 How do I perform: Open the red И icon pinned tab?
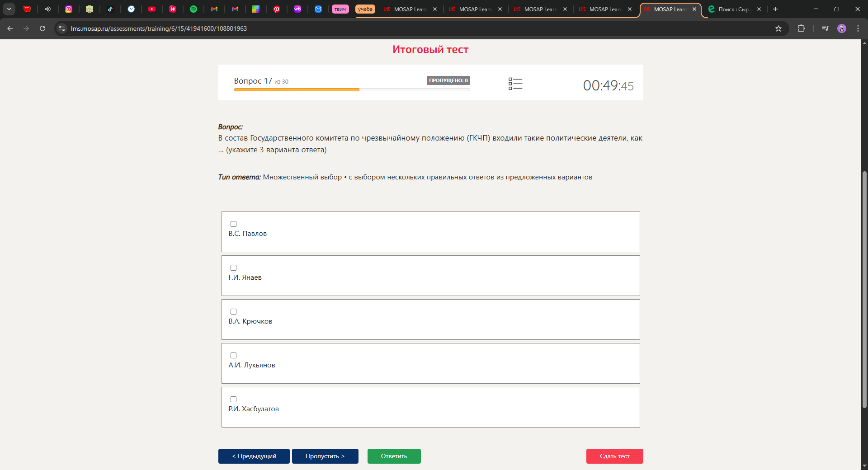[173, 9]
